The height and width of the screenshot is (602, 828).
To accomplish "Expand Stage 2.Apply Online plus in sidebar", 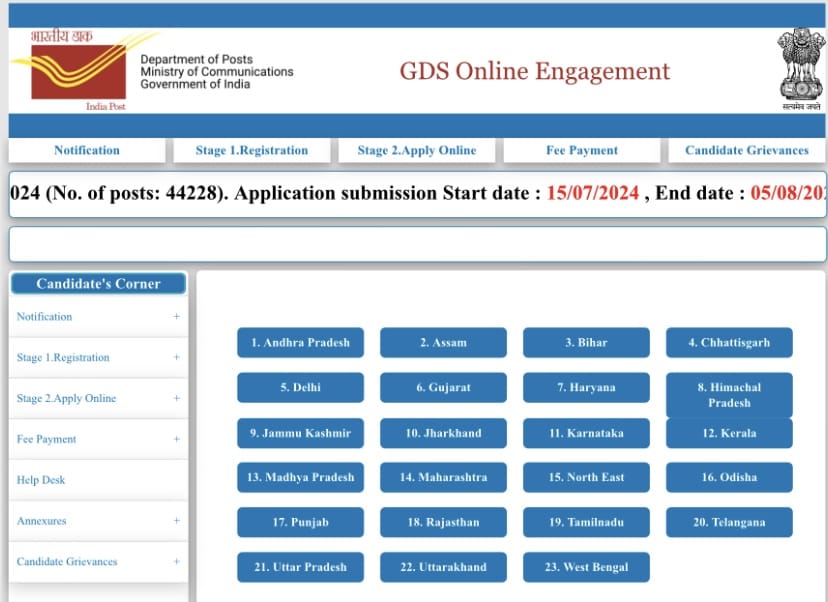I will (x=176, y=398).
